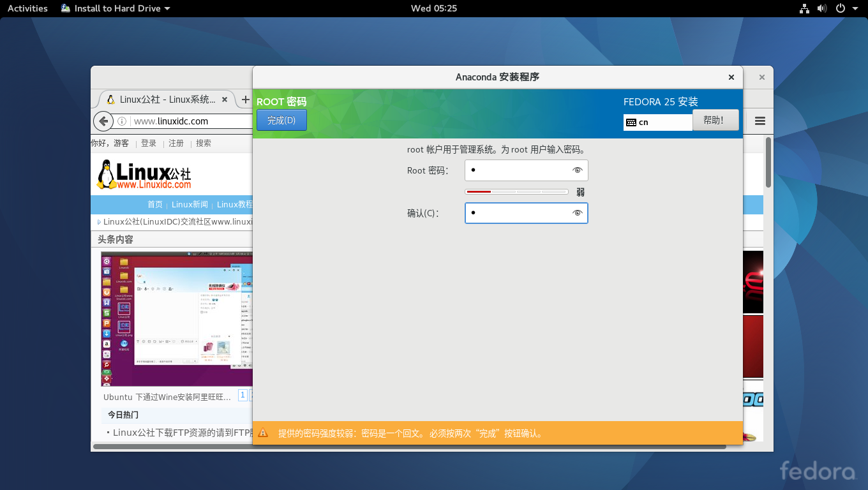Click the network status icon in the top bar
This screenshot has width=868, height=490.
click(804, 8)
